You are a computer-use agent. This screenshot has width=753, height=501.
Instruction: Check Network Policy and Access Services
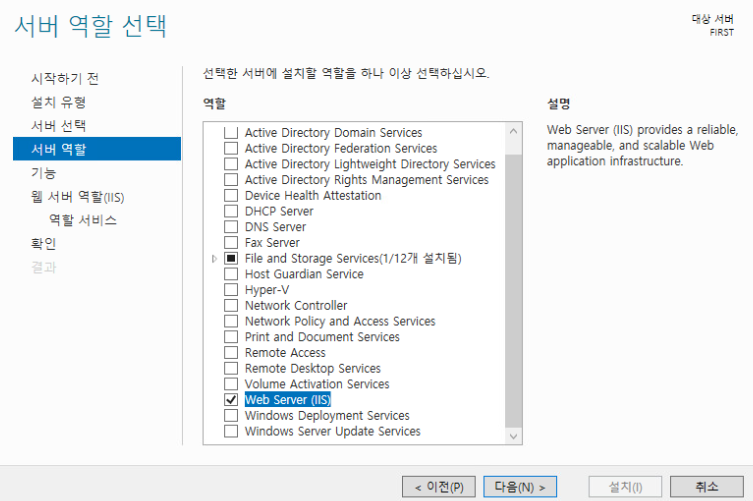(231, 321)
